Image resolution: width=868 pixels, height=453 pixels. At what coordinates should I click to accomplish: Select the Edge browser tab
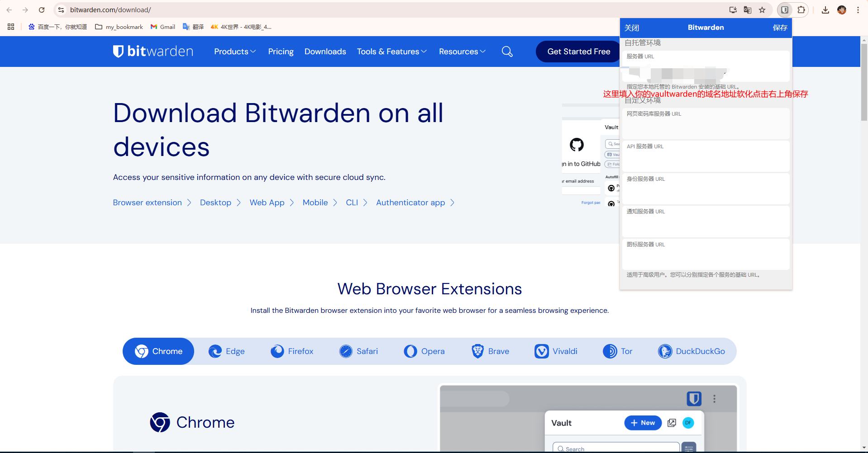coord(226,351)
